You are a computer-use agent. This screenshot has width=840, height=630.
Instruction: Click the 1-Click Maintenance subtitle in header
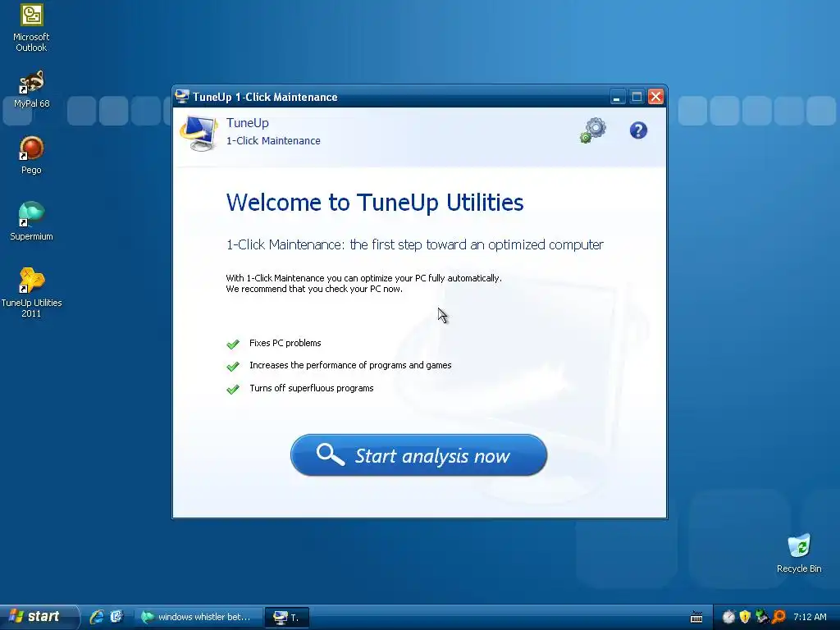[x=273, y=141]
